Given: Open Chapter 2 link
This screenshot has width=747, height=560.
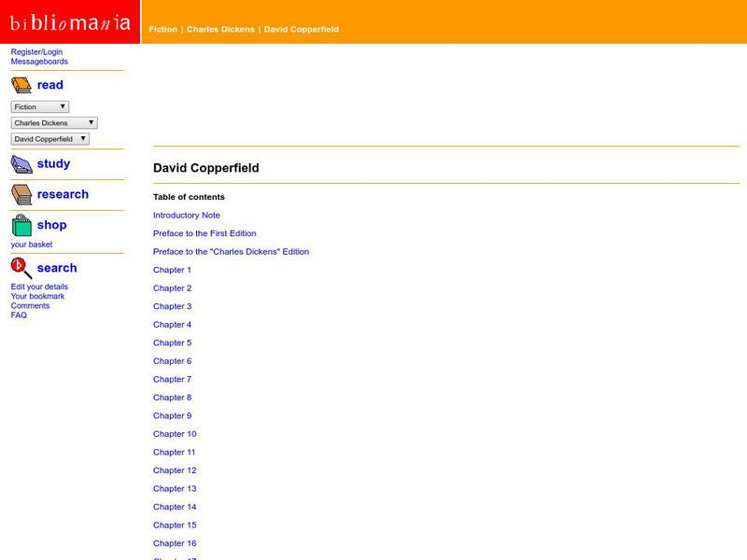Looking at the screenshot, I should coord(173,288).
